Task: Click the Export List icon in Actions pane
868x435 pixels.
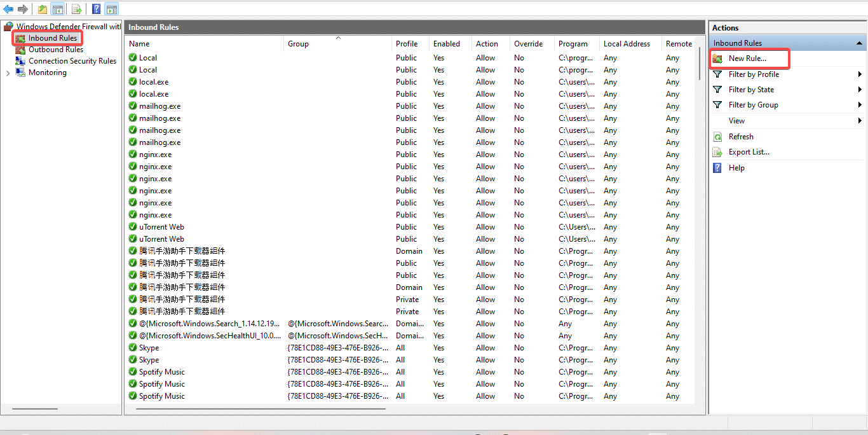Action: (717, 151)
